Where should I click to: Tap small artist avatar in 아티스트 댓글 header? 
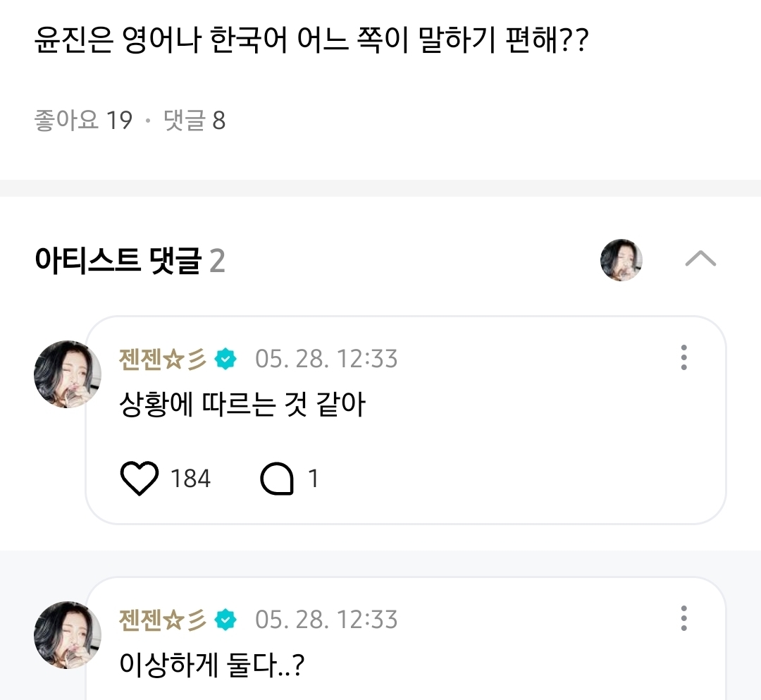pos(621,259)
